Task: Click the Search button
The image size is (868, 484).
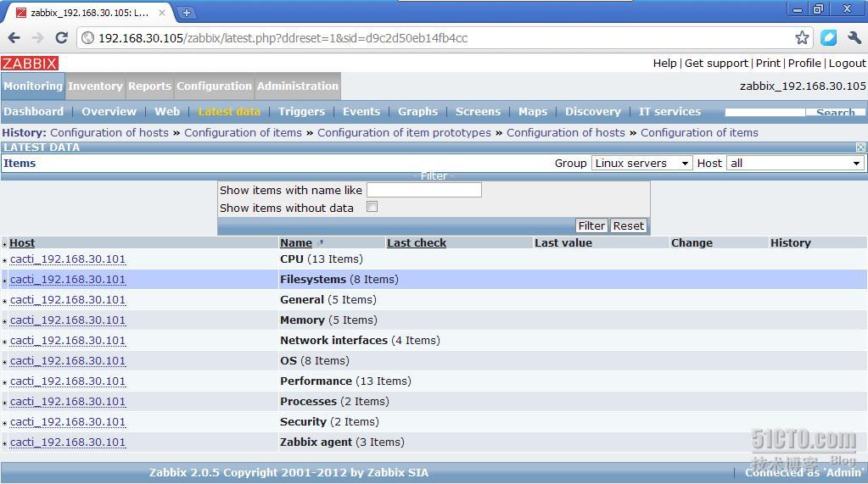Action: [836, 112]
